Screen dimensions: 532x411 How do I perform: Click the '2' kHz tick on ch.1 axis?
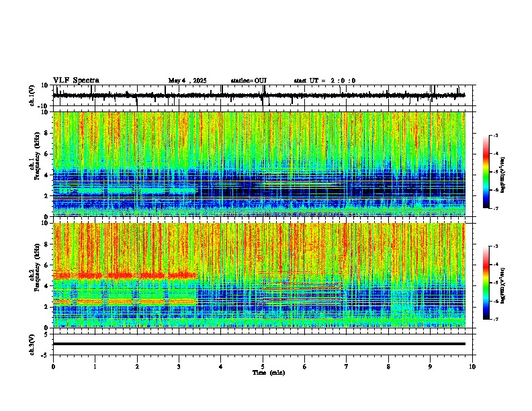(x=47, y=195)
